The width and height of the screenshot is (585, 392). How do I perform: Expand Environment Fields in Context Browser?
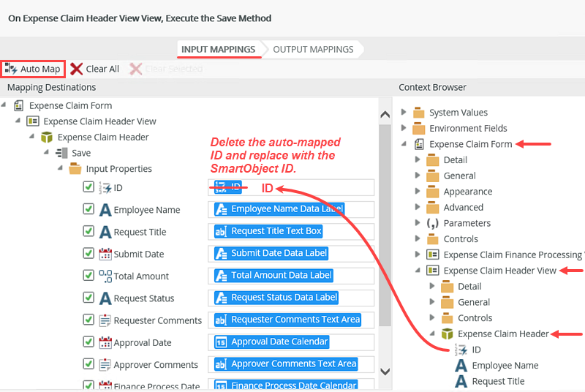pos(404,127)
